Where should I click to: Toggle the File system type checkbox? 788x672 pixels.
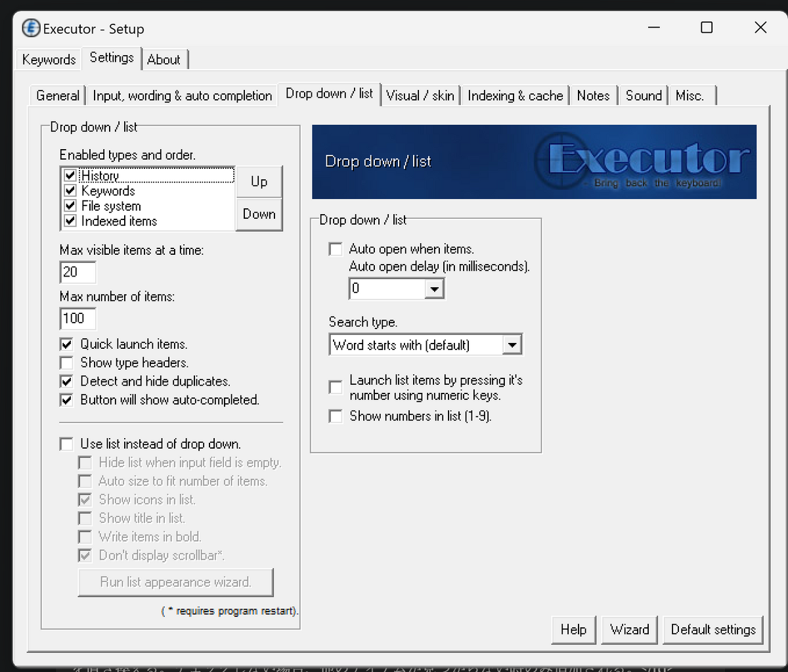70,206
